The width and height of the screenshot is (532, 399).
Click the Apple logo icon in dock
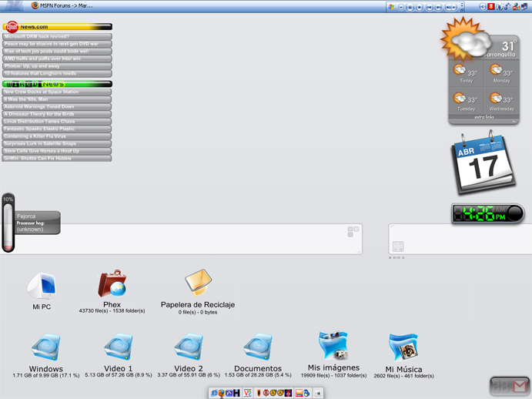(x=318, y=394)
